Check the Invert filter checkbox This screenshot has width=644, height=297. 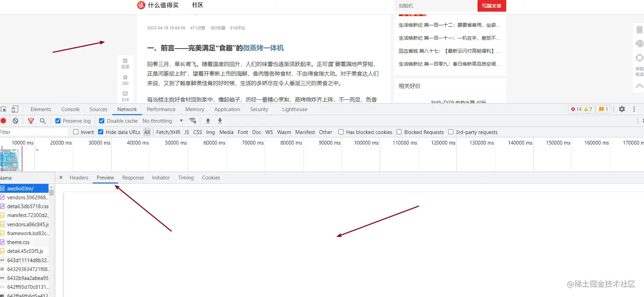[76, 132]
